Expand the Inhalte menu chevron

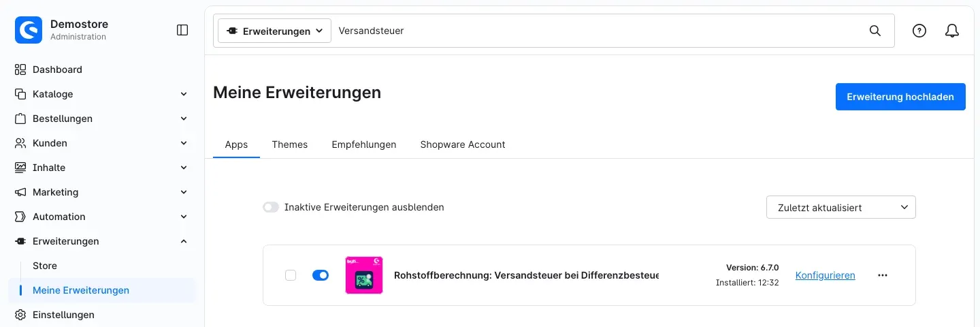[184, 168]
